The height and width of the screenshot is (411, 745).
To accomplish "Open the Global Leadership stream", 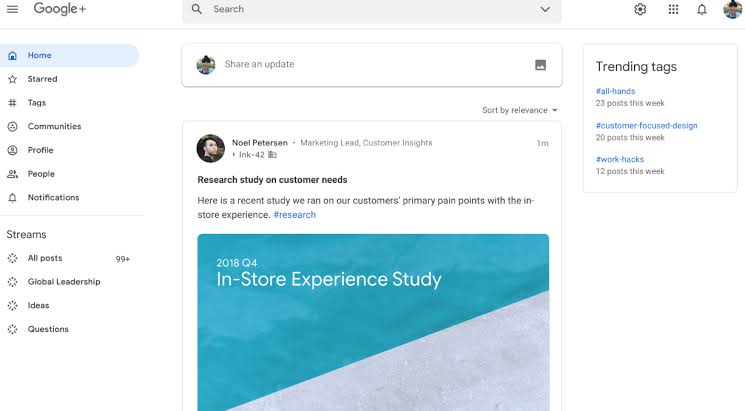I will [64, 282].
